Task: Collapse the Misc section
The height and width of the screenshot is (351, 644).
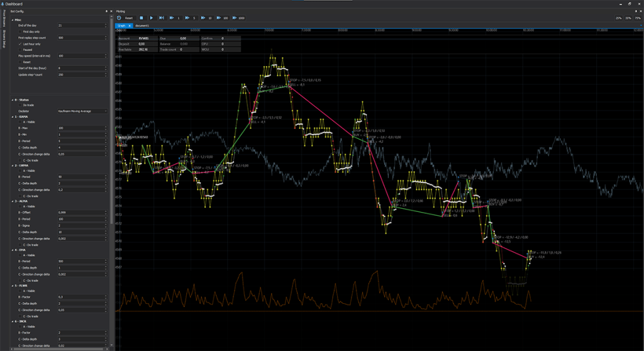Action: (12, 19)
